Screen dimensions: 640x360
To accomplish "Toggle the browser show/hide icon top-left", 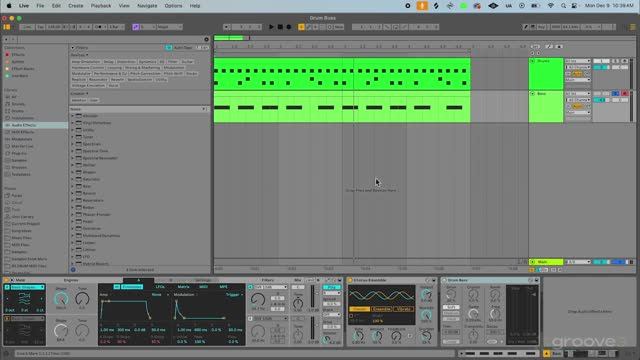I will pos(7,27).
